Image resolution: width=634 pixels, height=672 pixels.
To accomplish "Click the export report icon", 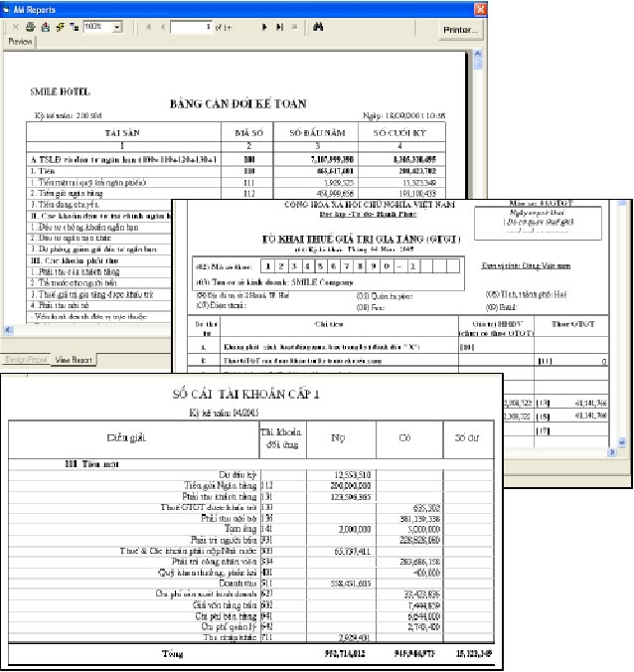I will (x=46, y=27).
